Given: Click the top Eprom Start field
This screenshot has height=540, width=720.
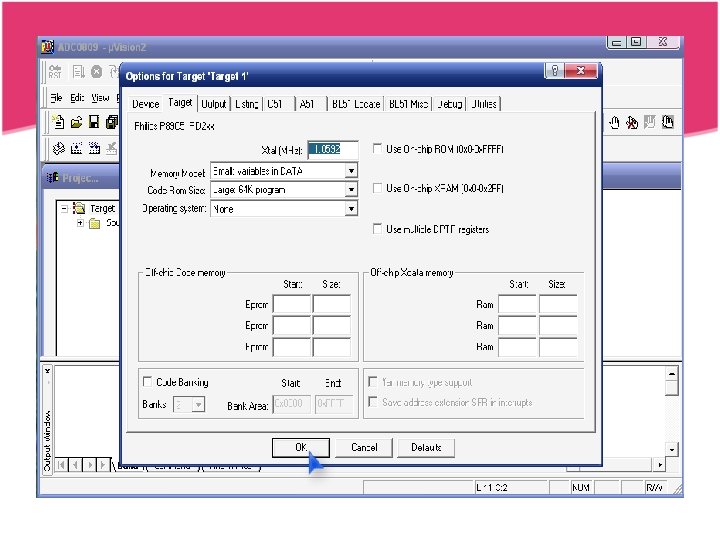Looking at the screenshot, I should [292, 304].
